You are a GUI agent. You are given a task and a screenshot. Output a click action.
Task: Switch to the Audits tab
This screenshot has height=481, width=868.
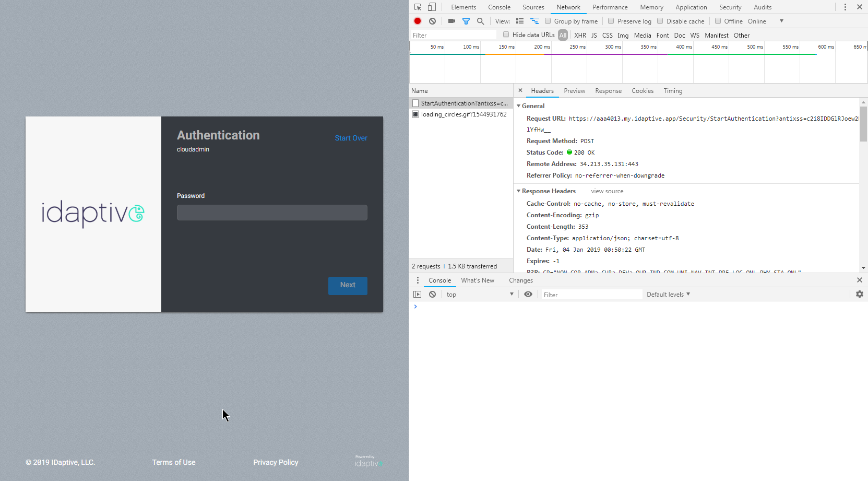763,7
